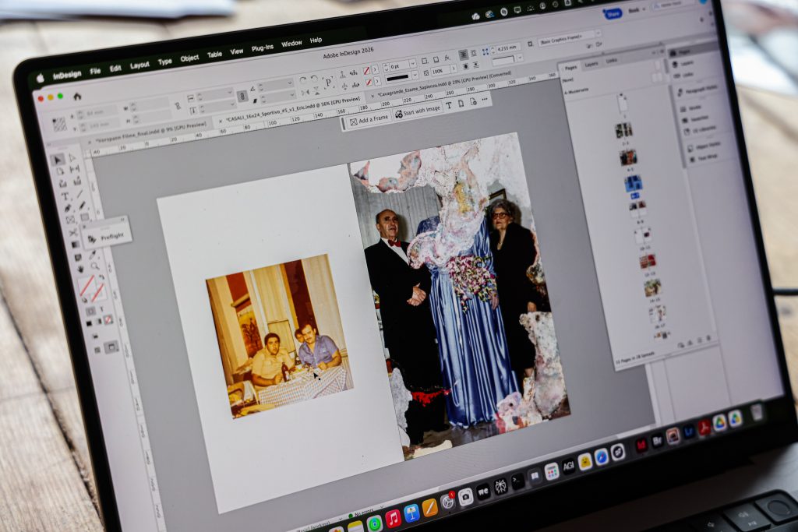Open the Paragraph Styles panel button
The height and width of the screenshot is (532, 798).
point(697,90)
